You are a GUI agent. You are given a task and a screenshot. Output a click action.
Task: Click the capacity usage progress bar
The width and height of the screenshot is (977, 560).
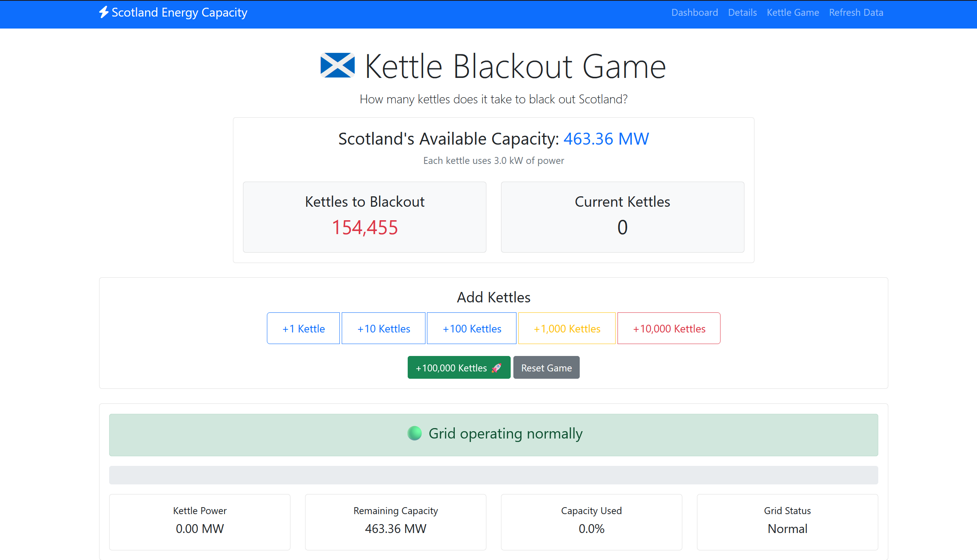(493, 475)
